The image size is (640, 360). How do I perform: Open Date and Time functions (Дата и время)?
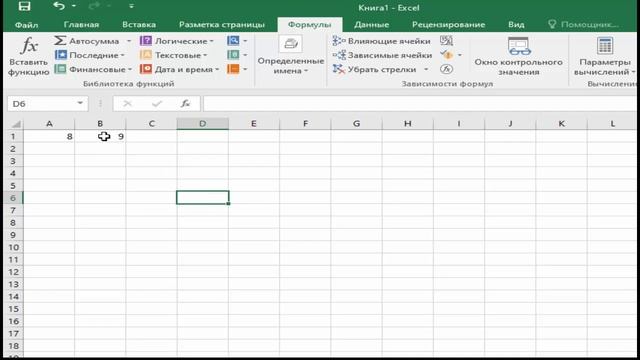coord(180,69)
